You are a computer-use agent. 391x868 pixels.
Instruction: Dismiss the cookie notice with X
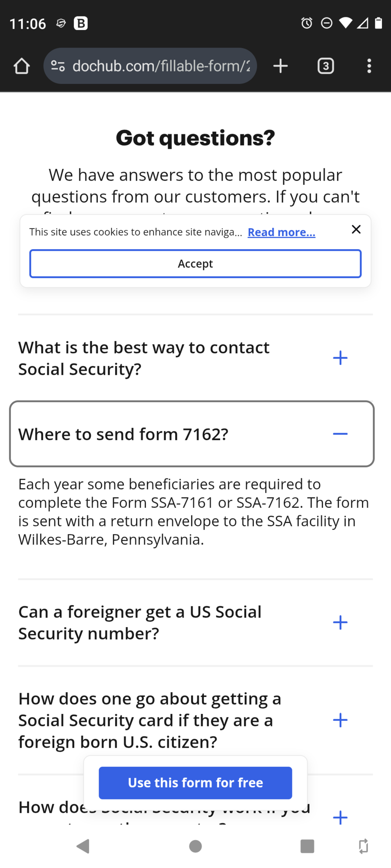coord(356,230)
